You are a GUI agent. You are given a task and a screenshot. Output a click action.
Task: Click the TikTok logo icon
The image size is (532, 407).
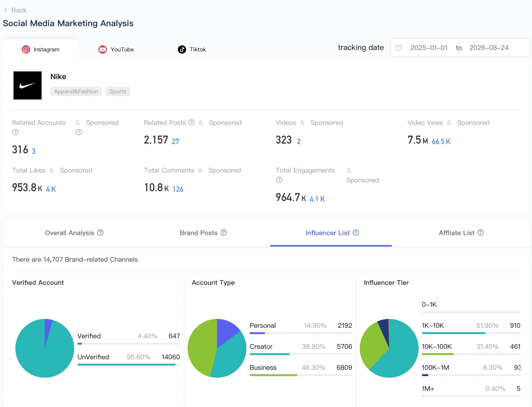[x=182, y=49]
